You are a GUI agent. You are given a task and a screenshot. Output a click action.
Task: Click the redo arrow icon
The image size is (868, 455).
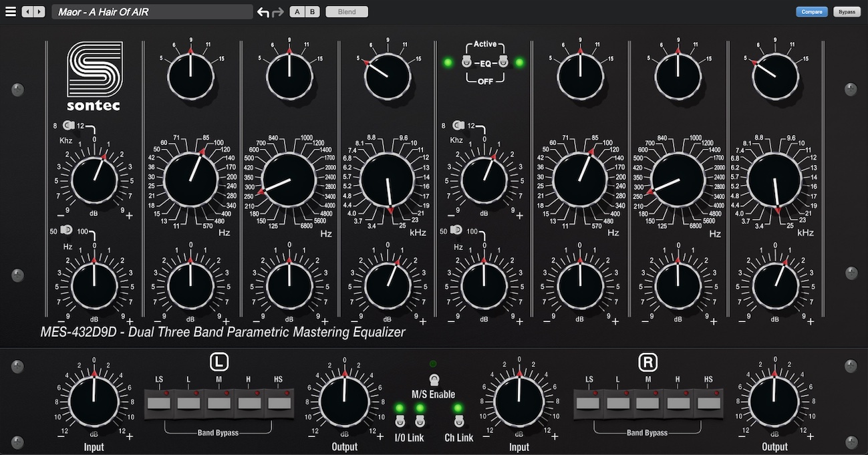(279, 12)
